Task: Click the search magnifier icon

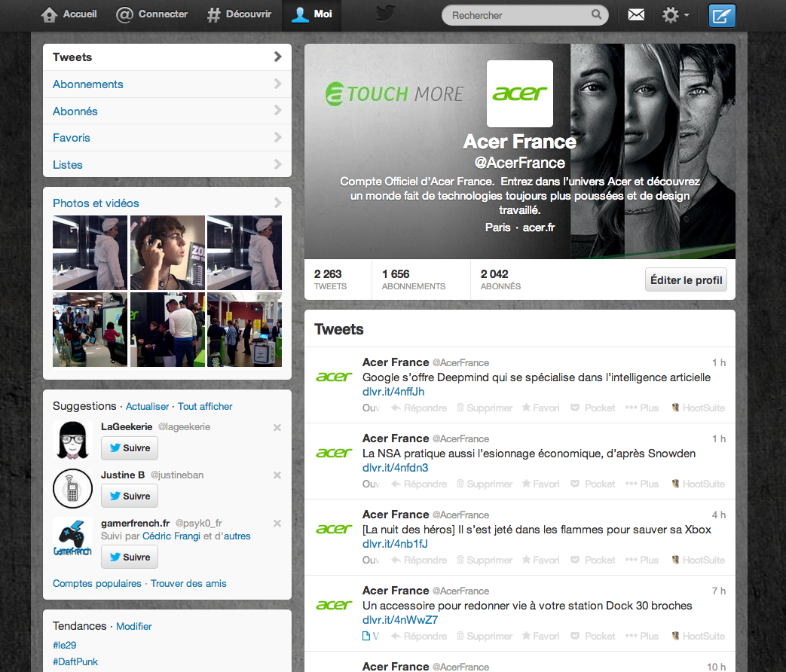Action: (596, 14)
